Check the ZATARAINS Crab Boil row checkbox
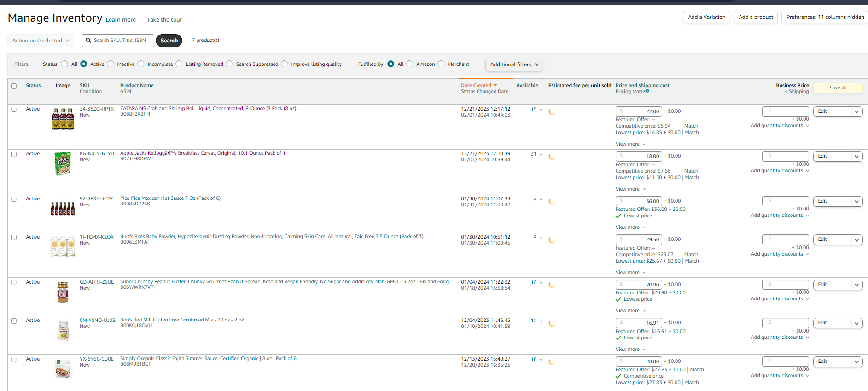This screenshot has width=868, height=391. tap(14, 110)
